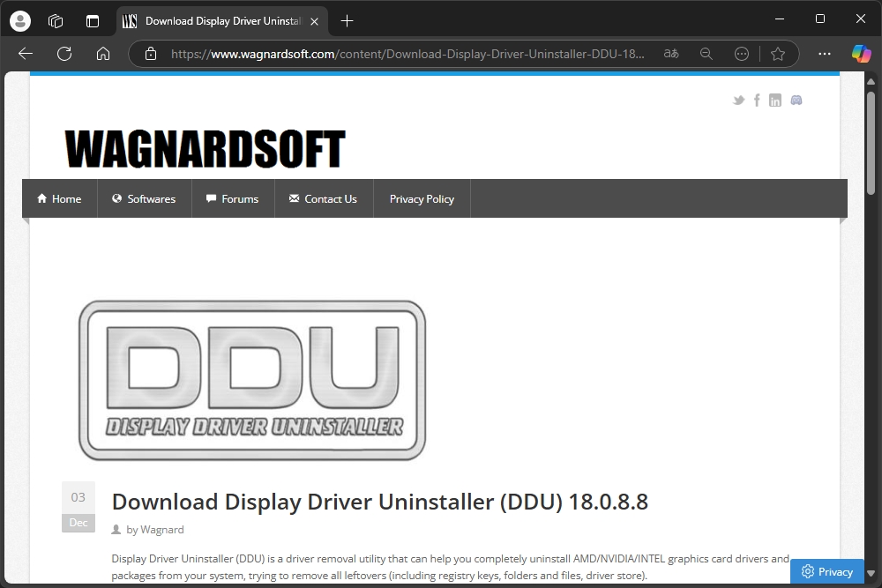Open the translate page icon

671,54
